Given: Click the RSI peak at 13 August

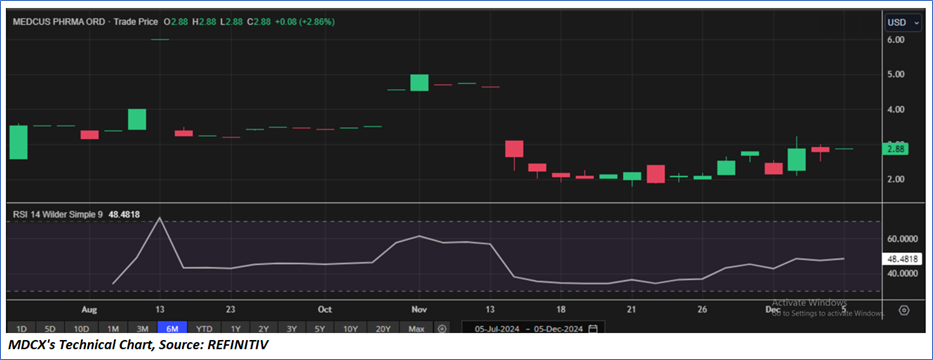Looking at the screenshot, I should (159, 218).
